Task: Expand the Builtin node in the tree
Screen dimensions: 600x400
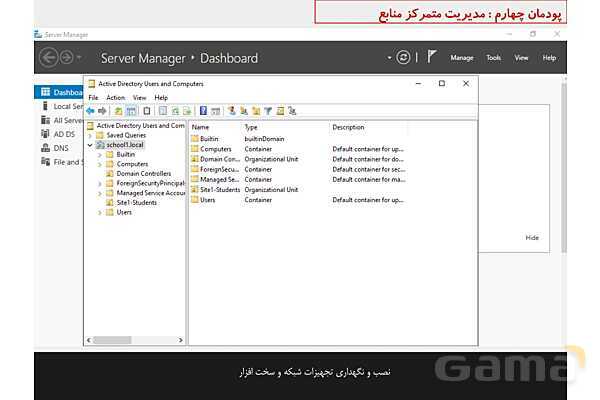Action: 100,155
